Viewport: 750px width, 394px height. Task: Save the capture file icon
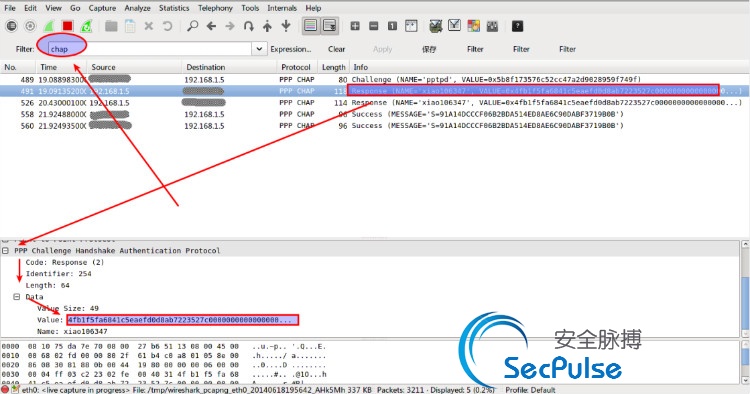[x=130, y=26]
